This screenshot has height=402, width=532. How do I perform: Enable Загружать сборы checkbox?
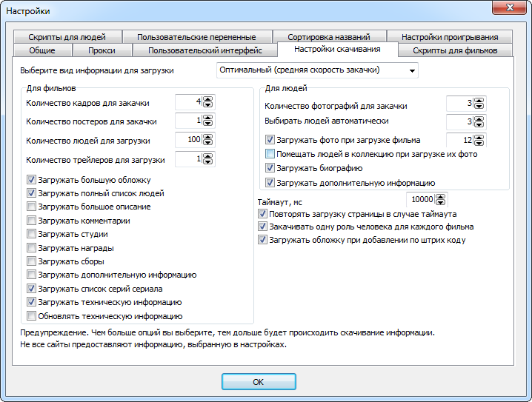click(x=31, y=261)
